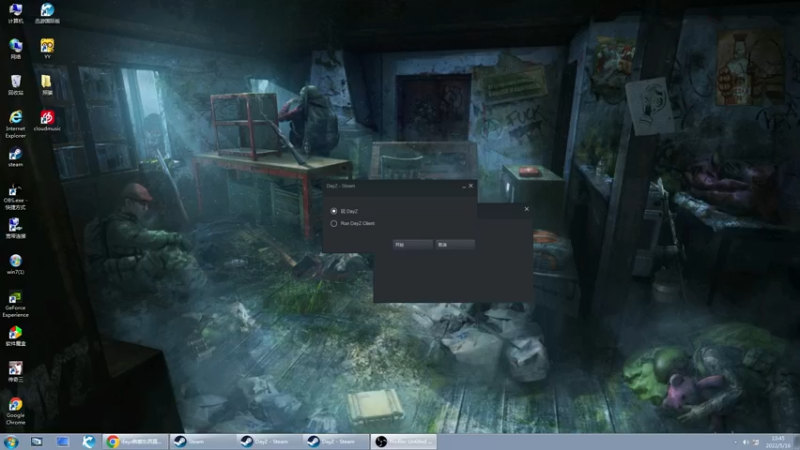Close the DayZ - Steam launch dialog
Image resolution: width=800 pixels, height=450 pixels.
coord(471,186)
